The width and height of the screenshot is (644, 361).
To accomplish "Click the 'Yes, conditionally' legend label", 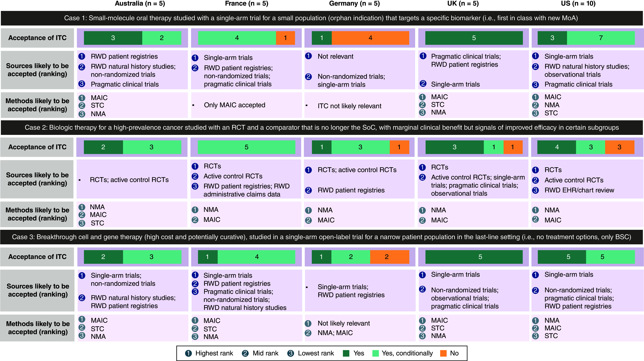I will click(x=407, y=353).
